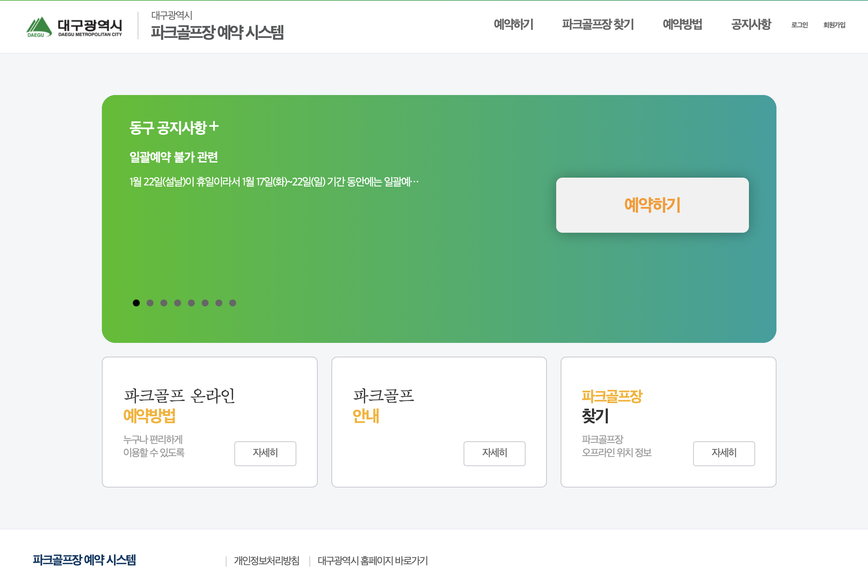The image size is (868, 588).
Task: Select the last carousel dot indicator
Action: (233, 303)
